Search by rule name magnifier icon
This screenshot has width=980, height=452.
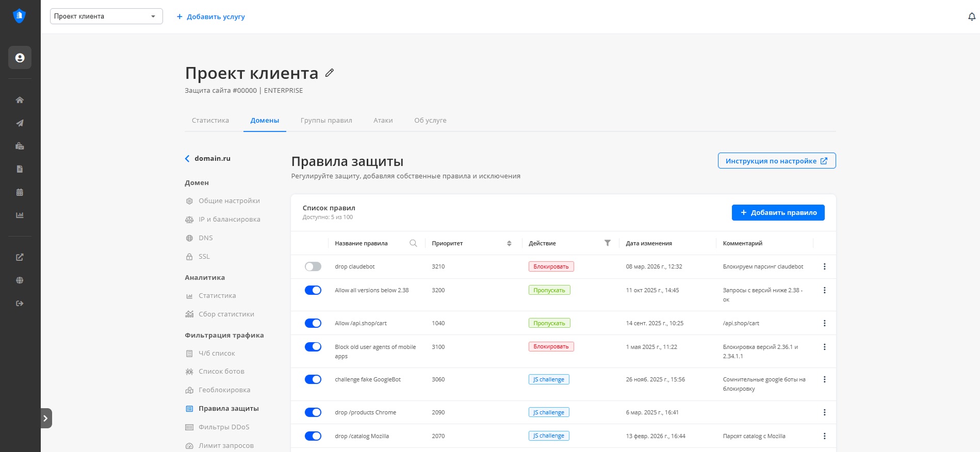[x=413, y=243]
